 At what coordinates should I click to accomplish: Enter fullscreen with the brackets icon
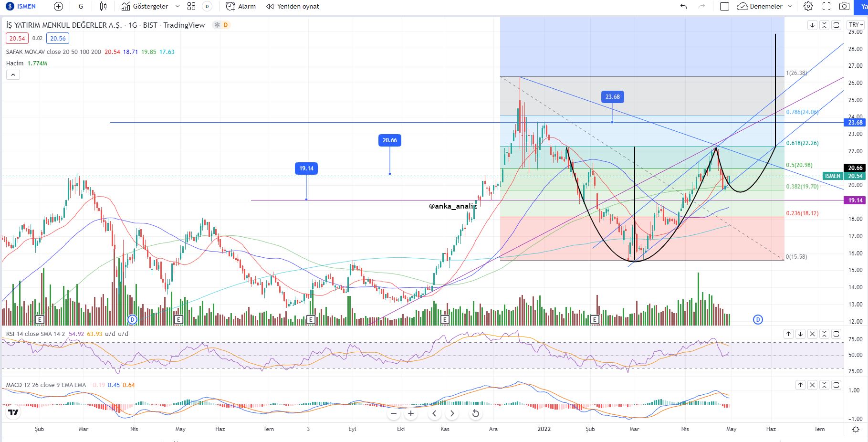click(826, 6)
